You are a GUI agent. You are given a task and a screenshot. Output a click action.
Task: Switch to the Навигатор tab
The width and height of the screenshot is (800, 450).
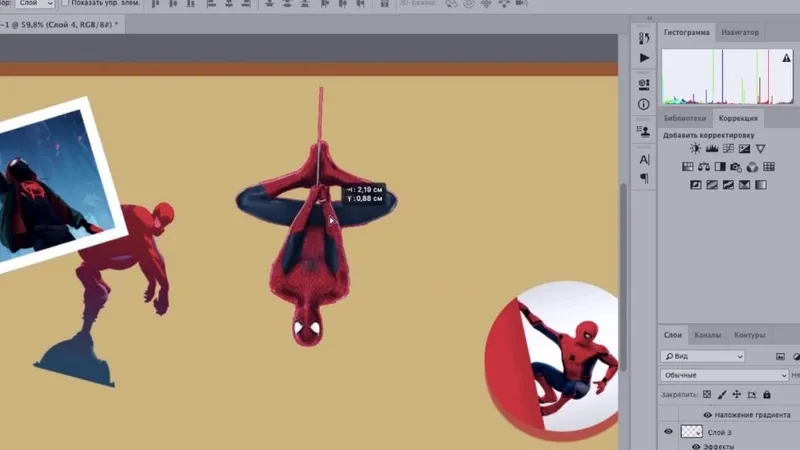[x=740, y=32]
